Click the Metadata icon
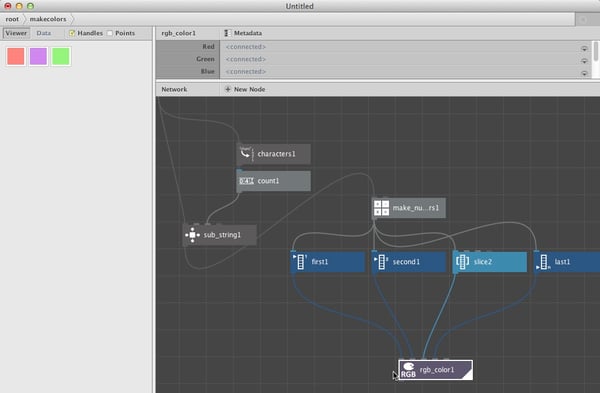The width and height of the screenshot is (600, 393). click(227, 33)
